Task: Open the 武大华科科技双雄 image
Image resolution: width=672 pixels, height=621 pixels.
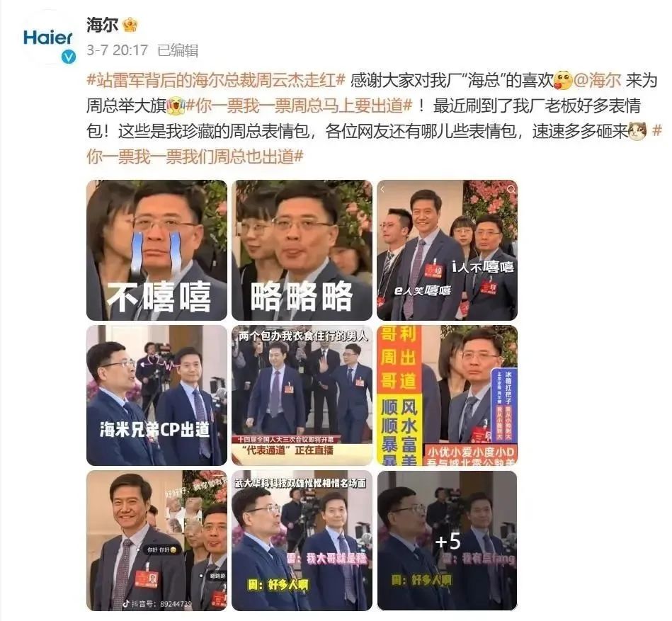Action: coord(302,540)
